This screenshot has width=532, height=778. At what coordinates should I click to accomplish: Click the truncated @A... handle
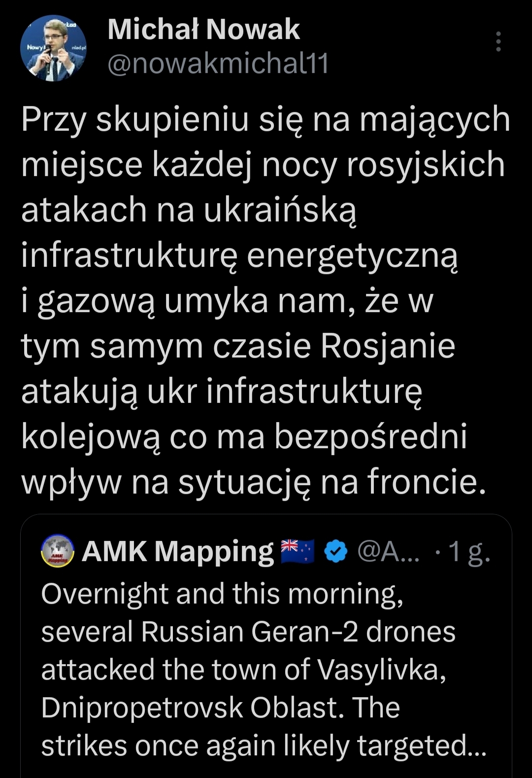pyautogui.click(x=388, y=551)
